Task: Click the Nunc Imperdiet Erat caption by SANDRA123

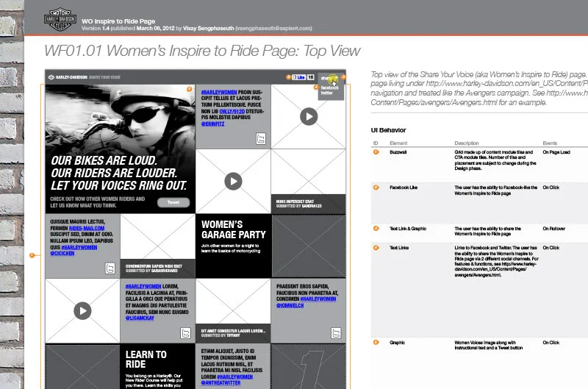Action: click(308, 204)
